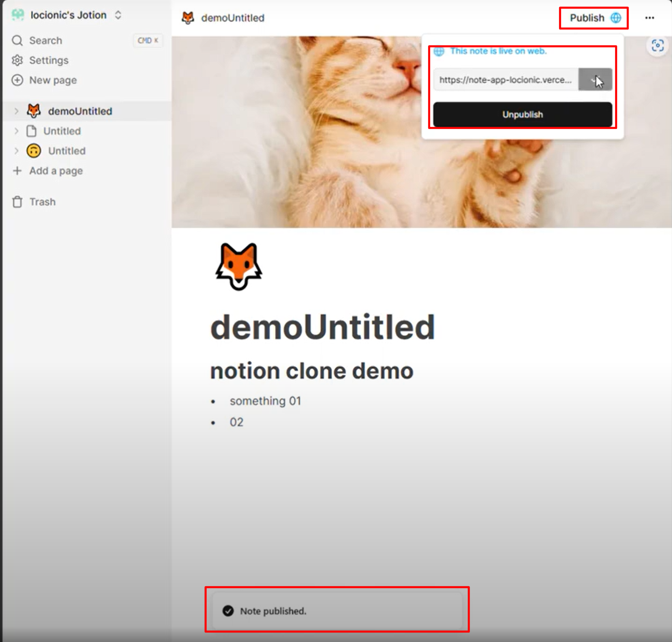The height and width of the screenshot is (642, 672).
Task: Click the large fox page icon
Action: coord(239,267)
